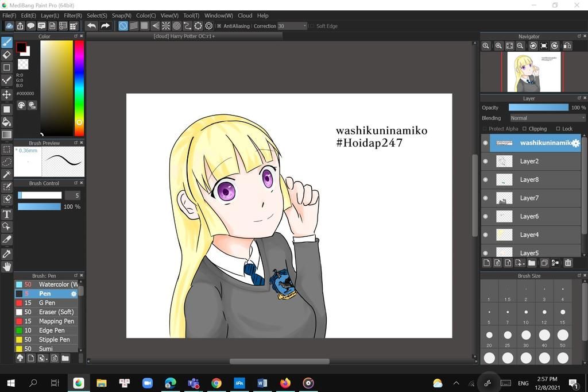
Task: Select the Text tool
Action: pyautogui.click(x=7, y=214)
